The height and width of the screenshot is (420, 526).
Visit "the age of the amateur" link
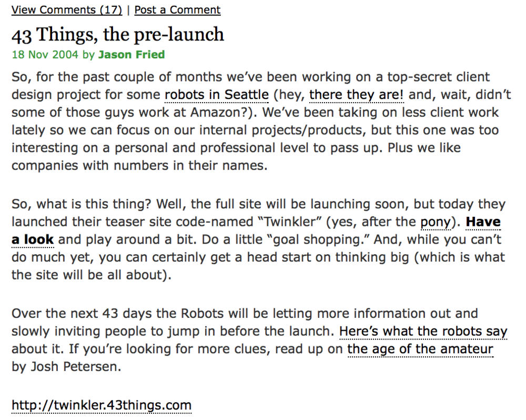(x=420, y=349)
